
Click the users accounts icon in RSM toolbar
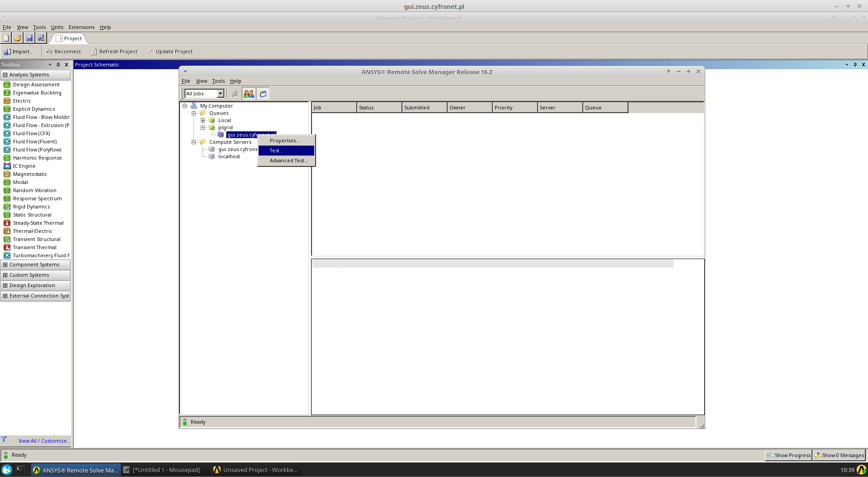249,94
